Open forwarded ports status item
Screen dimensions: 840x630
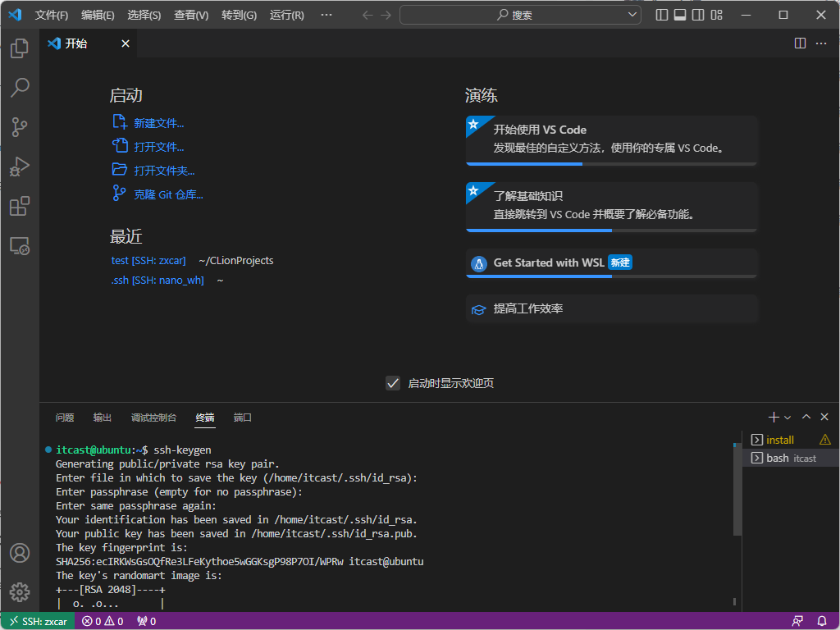coord(146,622)
